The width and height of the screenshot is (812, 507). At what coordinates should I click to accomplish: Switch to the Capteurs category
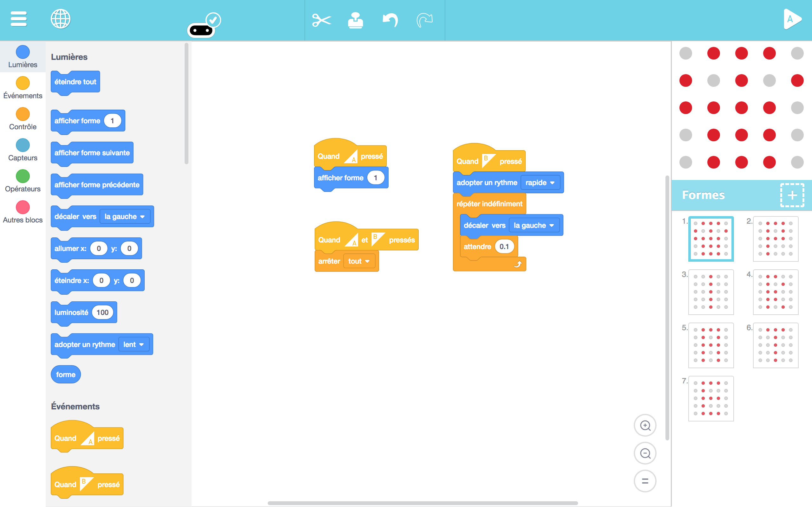click(x=23, y=150)
